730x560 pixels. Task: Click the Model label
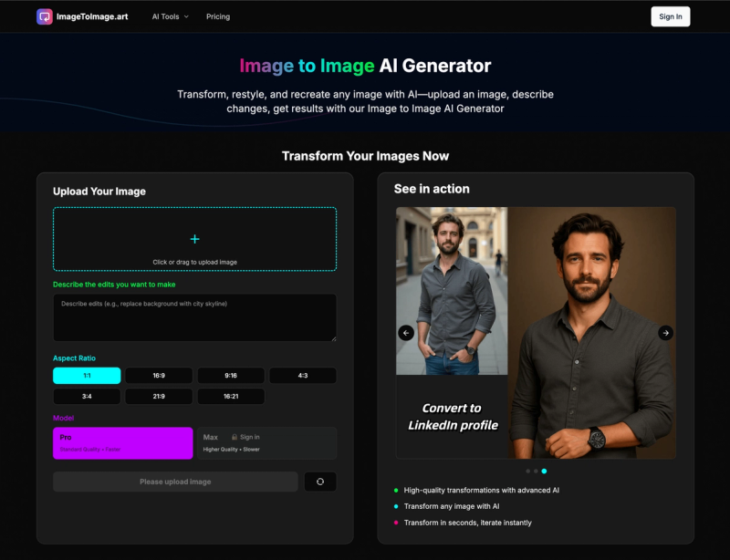(63, 418)
